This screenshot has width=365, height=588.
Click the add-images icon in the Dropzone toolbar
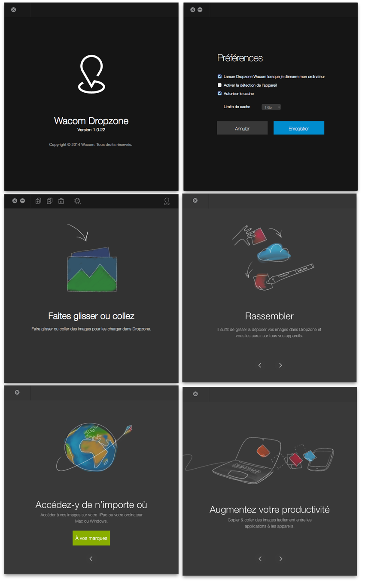(38, 201)
